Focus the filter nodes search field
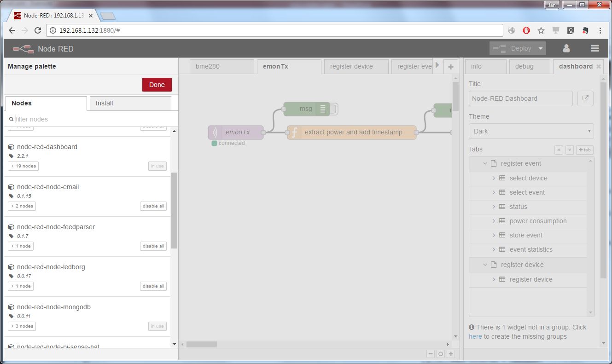Image resolution: width=612 pixels, height=364 pixels. pyautogui.click(x=91, y=119)
